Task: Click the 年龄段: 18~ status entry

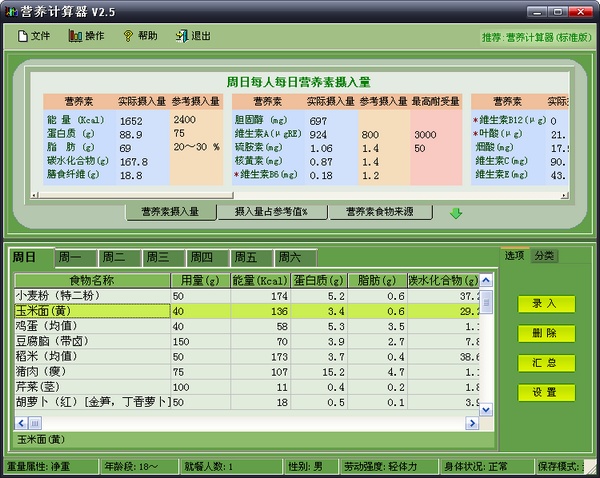Action: point(140,467)
